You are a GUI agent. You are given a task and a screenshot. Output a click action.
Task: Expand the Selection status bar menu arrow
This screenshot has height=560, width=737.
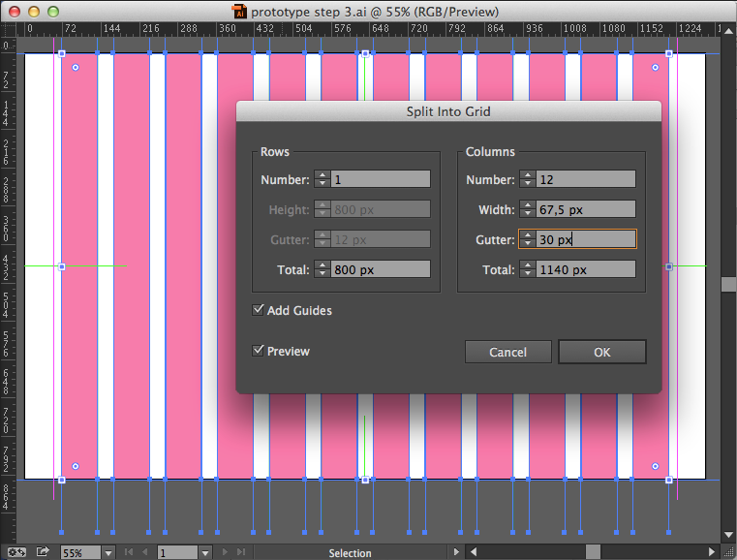pos(456,552)
